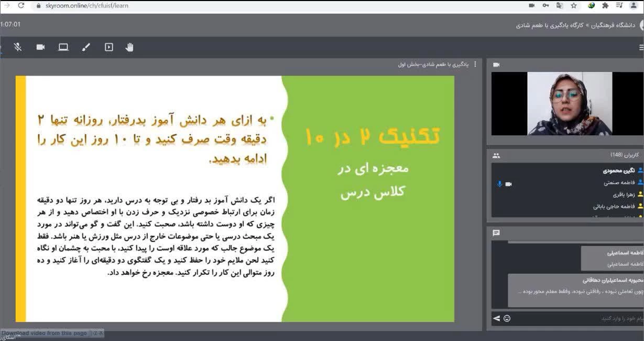
Task: Toggle the webcam camera in the toolbar
Action: coord(40,47)
